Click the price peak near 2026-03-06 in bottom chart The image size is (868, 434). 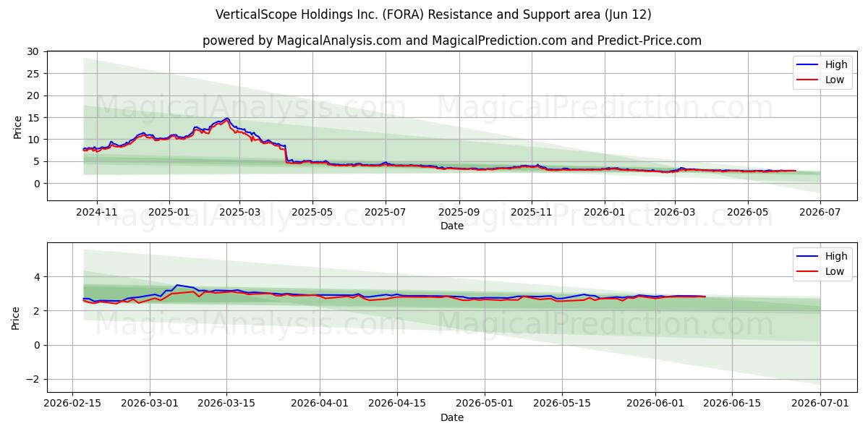tap(177, 285)
